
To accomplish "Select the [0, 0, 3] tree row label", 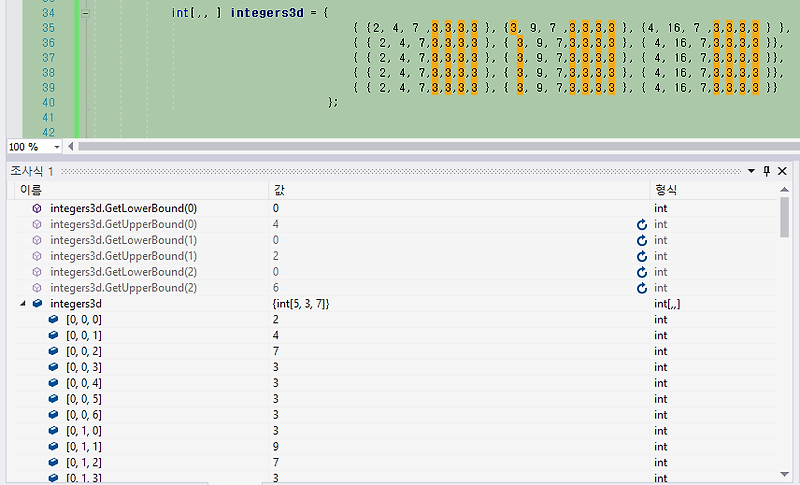I will (x=84, y=367).
